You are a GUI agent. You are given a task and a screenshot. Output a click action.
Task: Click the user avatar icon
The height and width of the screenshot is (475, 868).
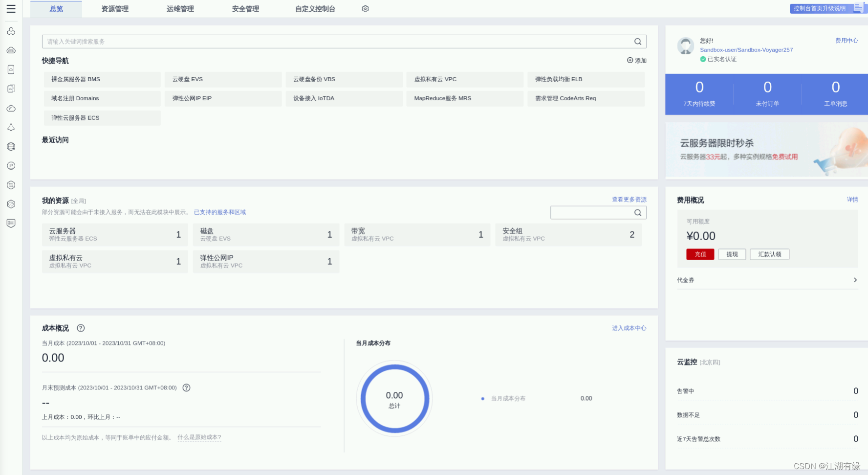[x=686, y=46]
